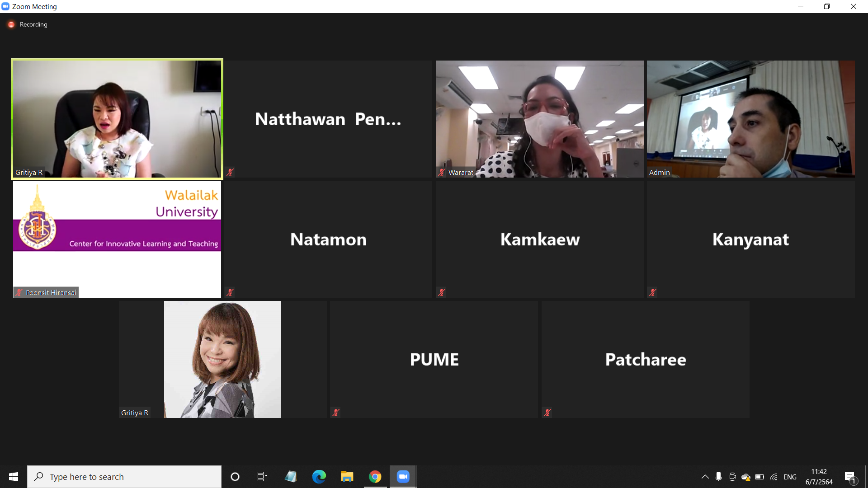Select Walailak University shared tile
The image size is (868, 488).
tap(117, 239)
